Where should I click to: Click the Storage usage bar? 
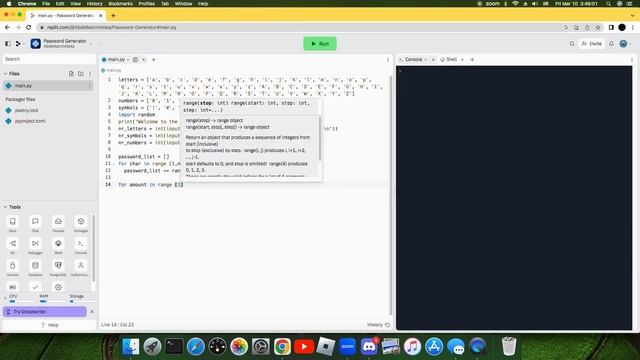tap(81, 301)
